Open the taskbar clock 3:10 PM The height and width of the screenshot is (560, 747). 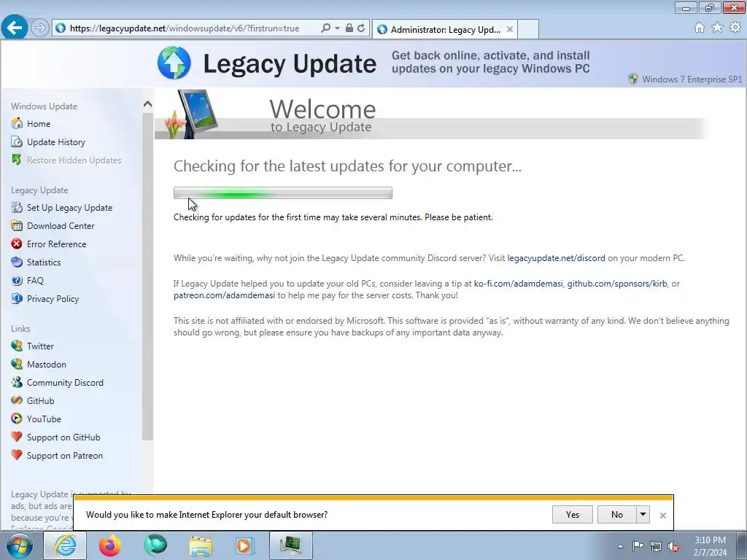[x=711, y=546]
